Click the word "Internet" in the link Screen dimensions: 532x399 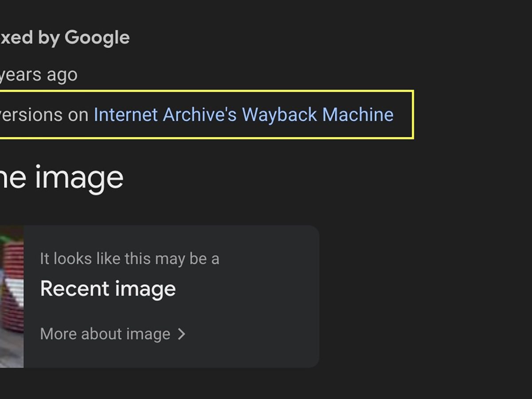point(125,115)
